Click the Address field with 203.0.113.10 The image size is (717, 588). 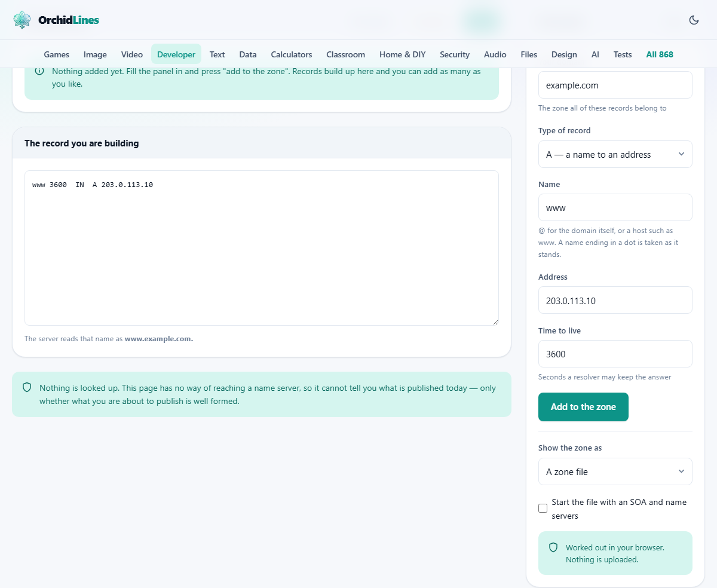coord(615,300)
